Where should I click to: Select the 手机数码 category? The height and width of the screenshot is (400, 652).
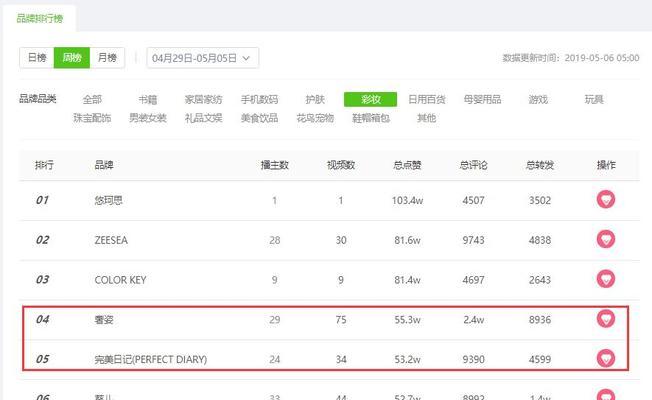(259, 99)
